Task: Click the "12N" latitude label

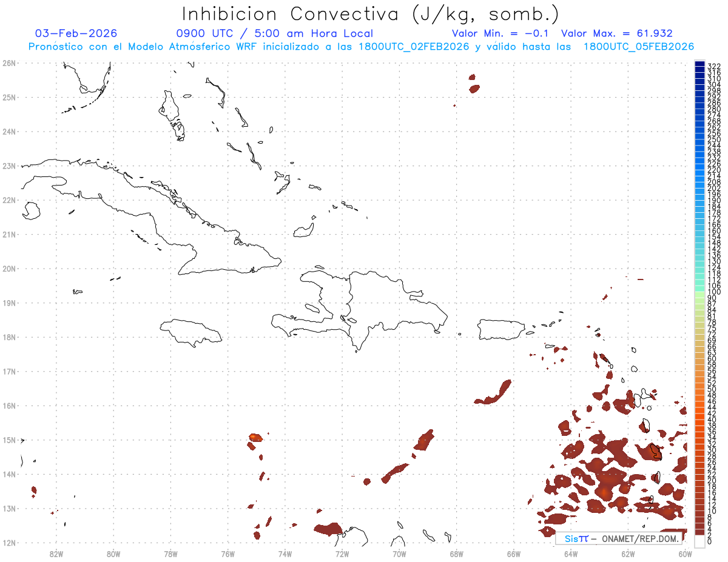Action: [9, 543]
